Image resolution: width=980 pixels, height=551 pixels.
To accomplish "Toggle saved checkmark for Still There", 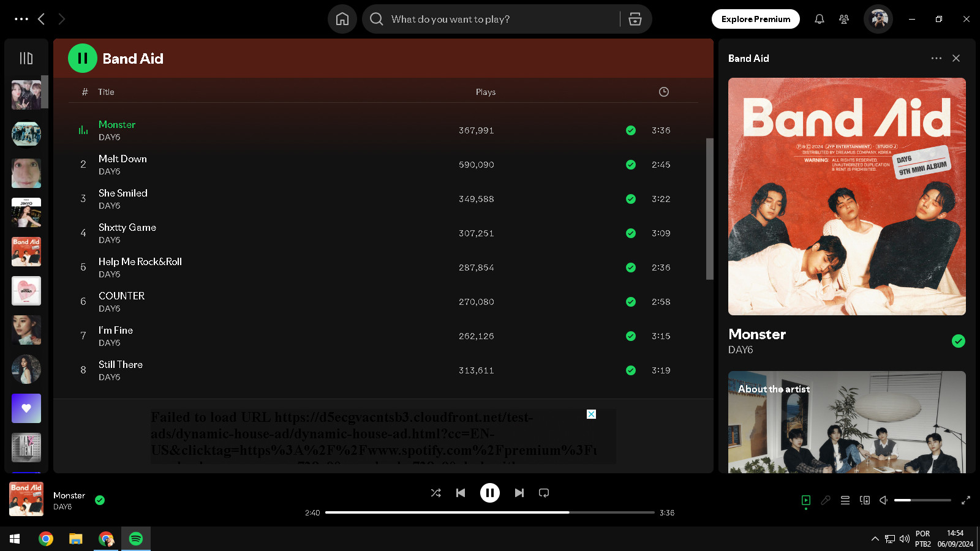I will [631, 370].
